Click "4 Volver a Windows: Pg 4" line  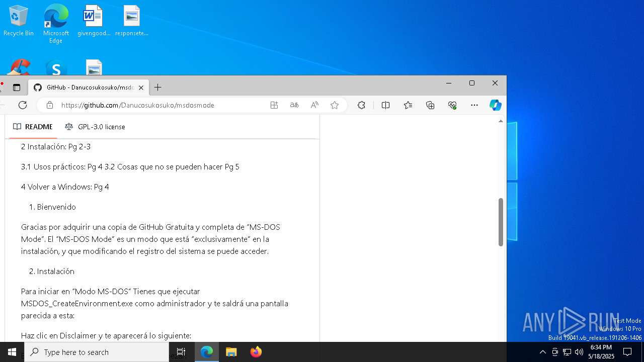click(65, 187)
